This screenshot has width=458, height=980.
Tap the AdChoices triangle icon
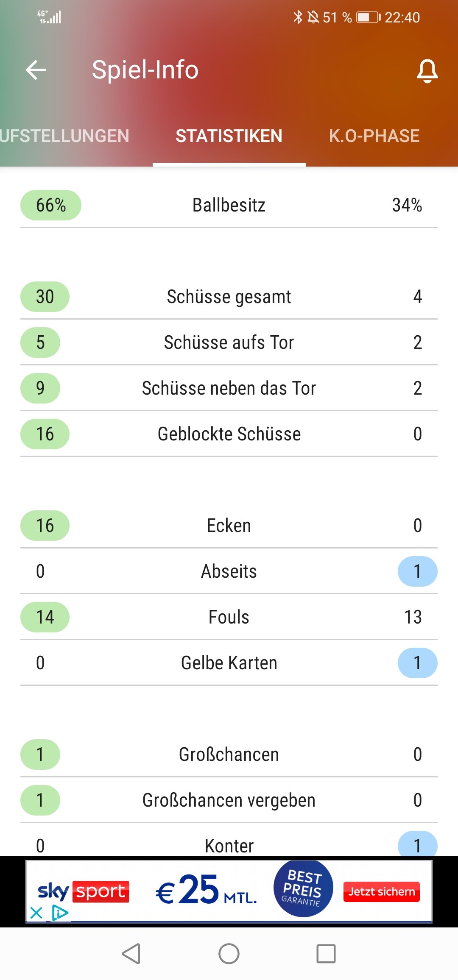click(x=60, y=913)
